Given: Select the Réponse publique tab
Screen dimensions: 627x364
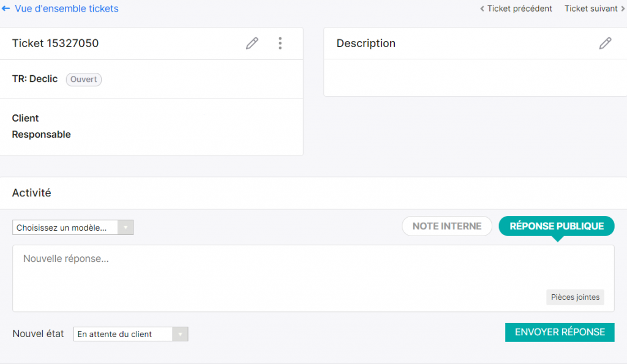Looking at the screenshot, I should pos(557,226).
